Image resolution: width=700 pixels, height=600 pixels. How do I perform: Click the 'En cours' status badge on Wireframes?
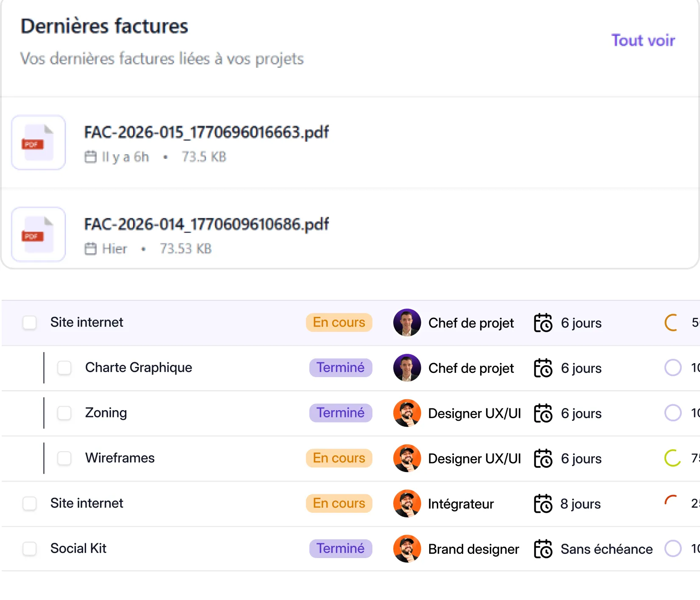[339, 458]
